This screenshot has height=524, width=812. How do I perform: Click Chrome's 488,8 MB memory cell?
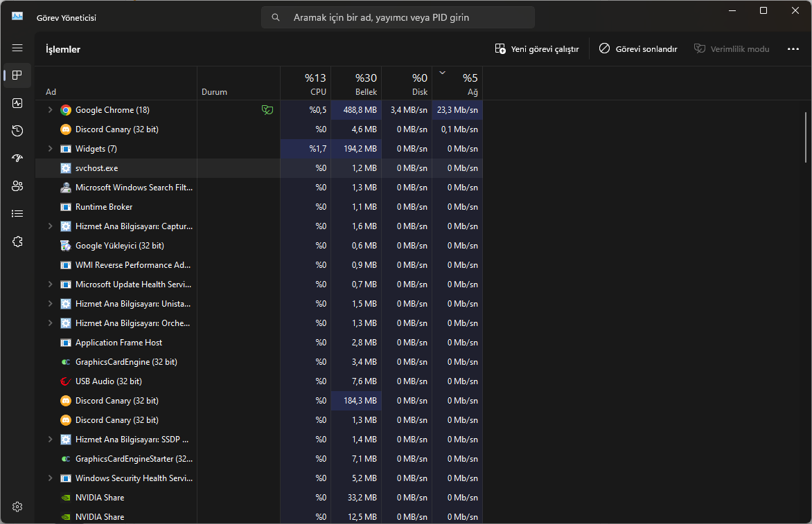[356, 109]
